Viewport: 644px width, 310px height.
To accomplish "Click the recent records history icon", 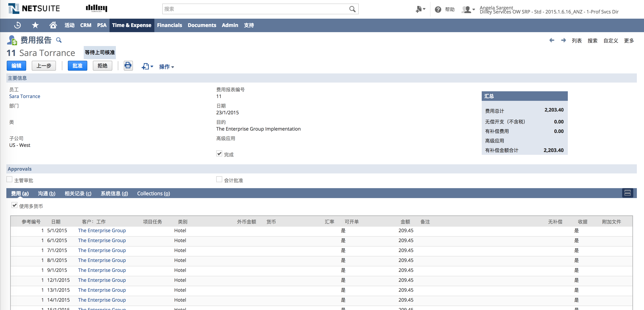I will point(17,25).
